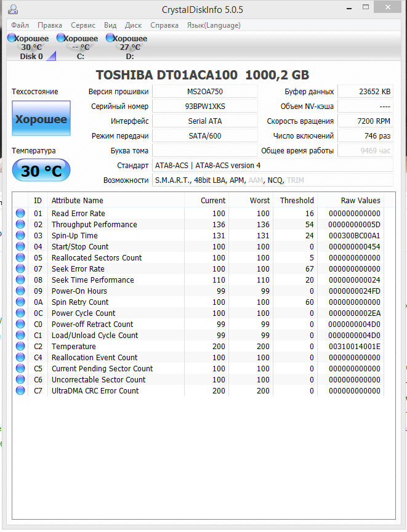This screenshot has height=532, width=407.
Task: Click the status orb for Start/Stop Count
Action: coord(20,246)
